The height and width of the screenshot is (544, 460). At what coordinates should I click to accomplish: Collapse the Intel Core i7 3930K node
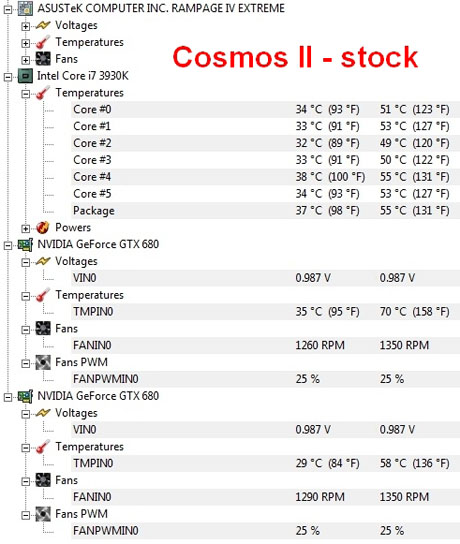click(x=8, y=77)
